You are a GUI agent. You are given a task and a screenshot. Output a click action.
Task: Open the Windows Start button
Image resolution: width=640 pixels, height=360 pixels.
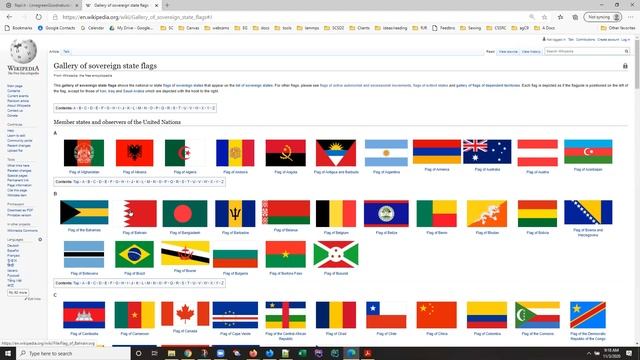[8, 353]
